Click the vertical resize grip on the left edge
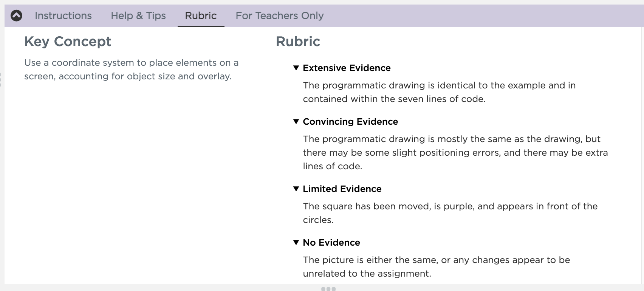 [x=1, y=80]
